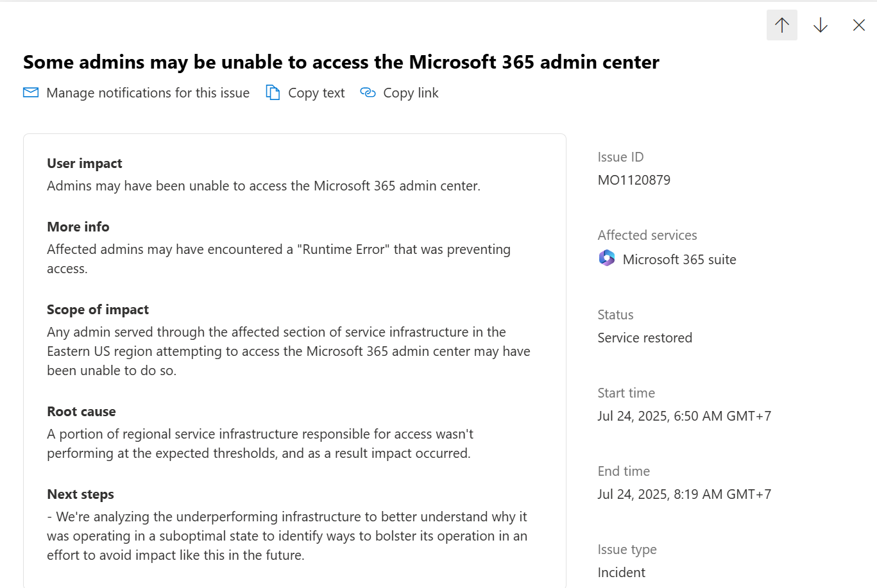Viewport: 877px width, 588px height.
Task: Click the start time Jul 24, 6:50 AM
Action: click(x=685, y=416)
